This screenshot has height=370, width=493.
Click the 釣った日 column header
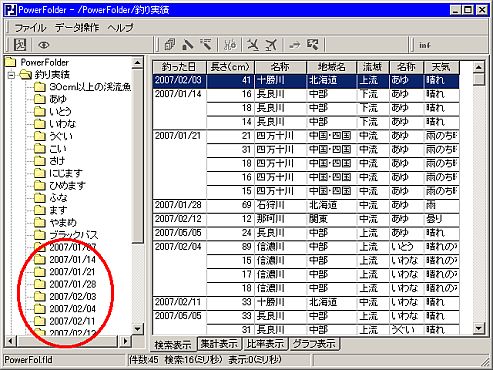coord(179,67)
